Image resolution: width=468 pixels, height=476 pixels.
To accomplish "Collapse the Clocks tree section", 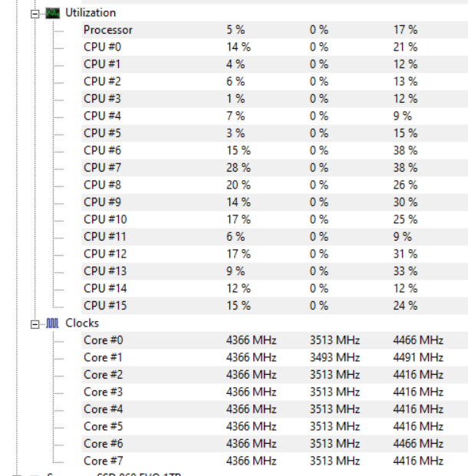I will [x=35, y=324].
